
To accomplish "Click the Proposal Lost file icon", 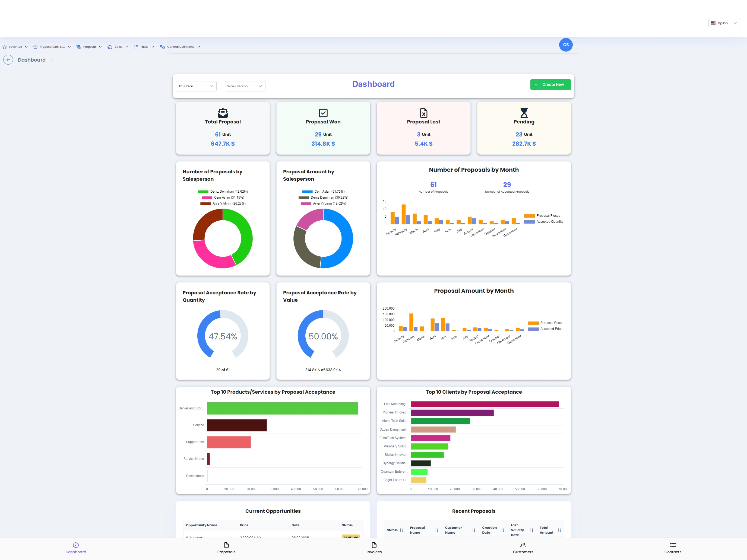I will click(423, 113).
